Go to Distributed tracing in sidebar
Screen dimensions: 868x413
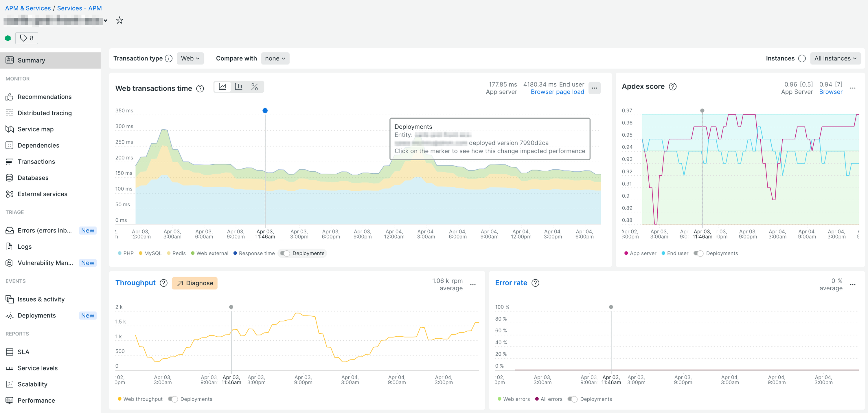[x=45, y=113]
